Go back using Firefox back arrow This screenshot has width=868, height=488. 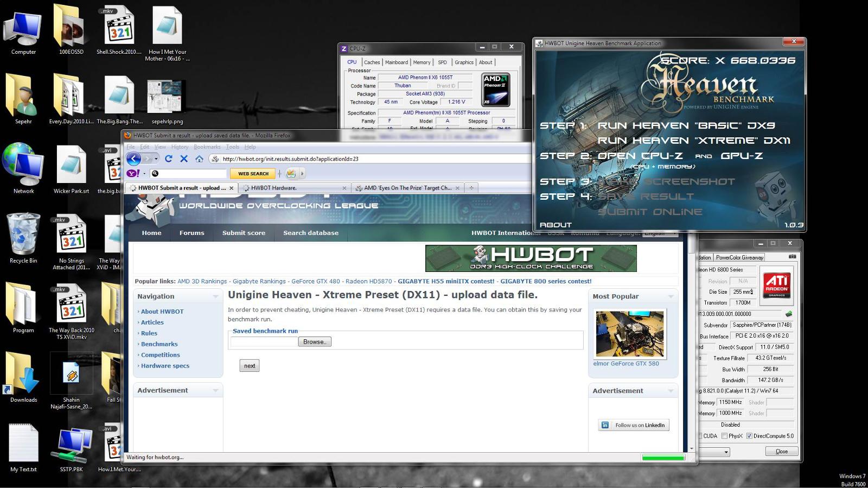click(134, 159)
